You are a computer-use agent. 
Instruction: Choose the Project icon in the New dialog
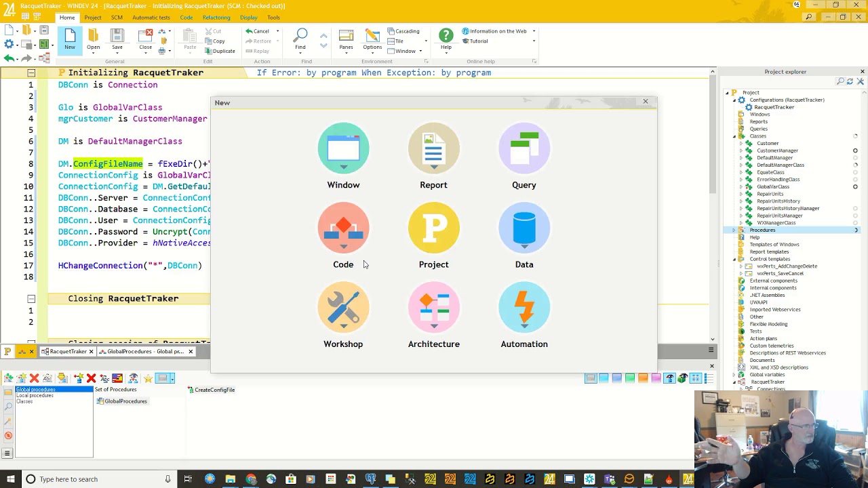point(433,228)
